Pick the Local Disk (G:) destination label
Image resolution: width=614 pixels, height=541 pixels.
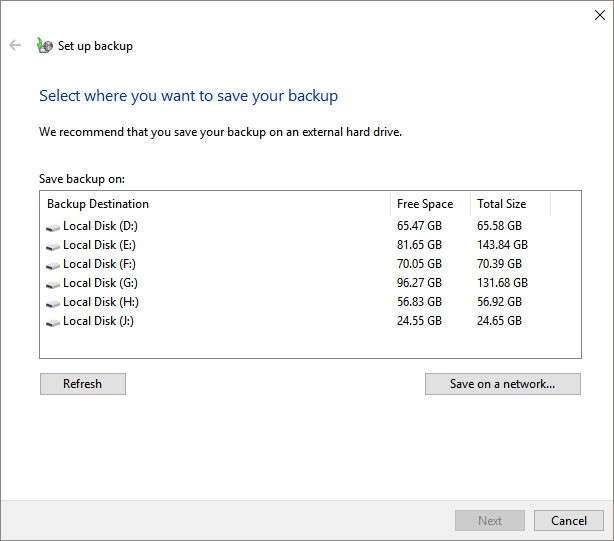click(x=98, y=283)
